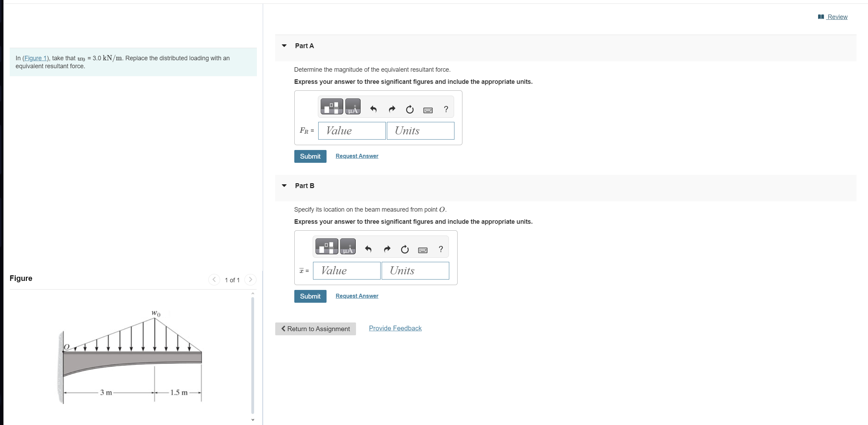868x425 pixels.
Task: Open help question mark in Part B
Action: click(441, 249)
